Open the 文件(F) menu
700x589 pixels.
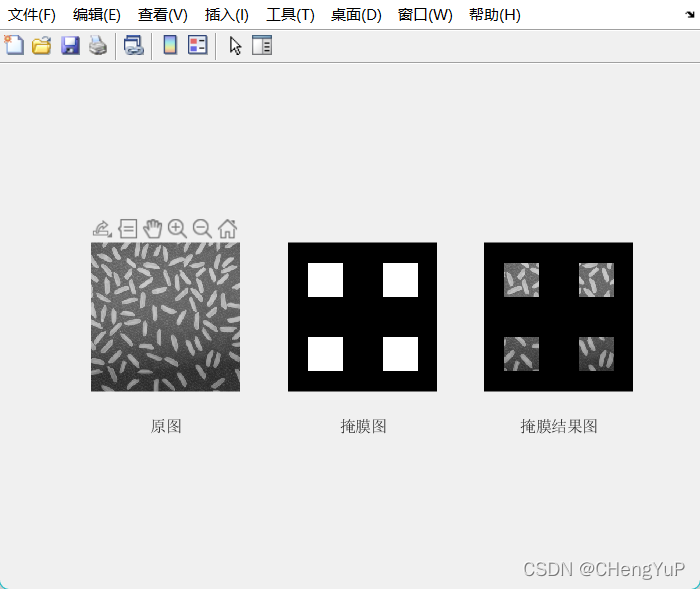tap(32, 15)
